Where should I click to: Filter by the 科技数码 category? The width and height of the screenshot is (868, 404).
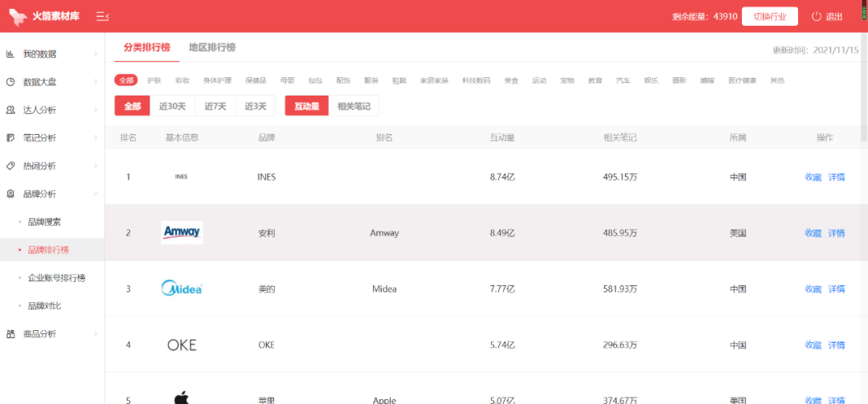click(x=476, y=80)
